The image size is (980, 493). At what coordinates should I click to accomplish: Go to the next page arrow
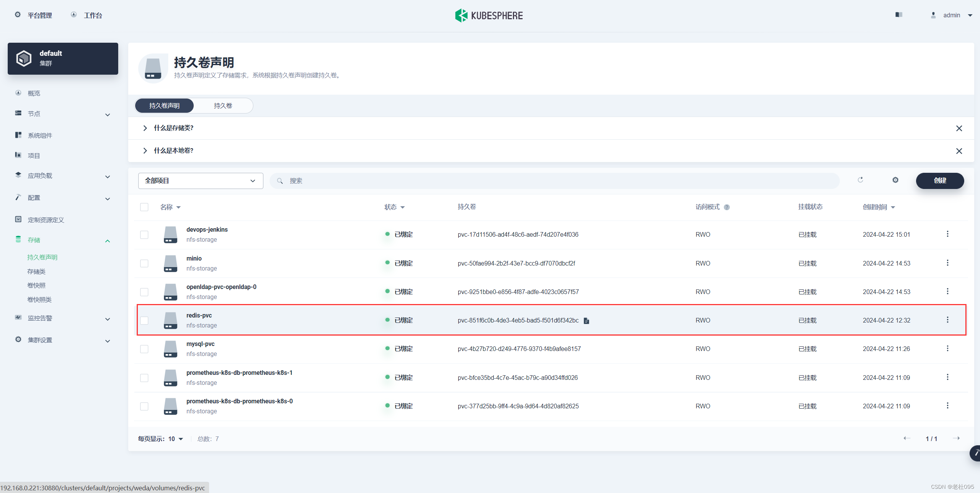(956, 438)
